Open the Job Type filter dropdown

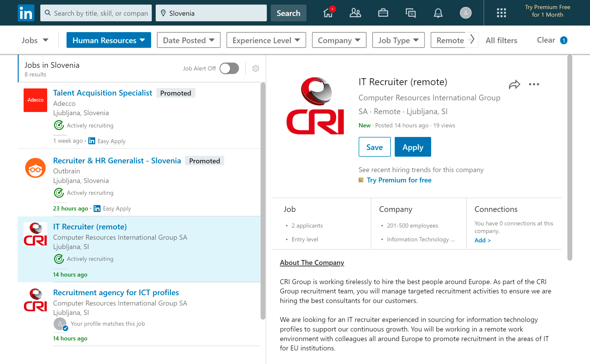(x=398, y=40)
